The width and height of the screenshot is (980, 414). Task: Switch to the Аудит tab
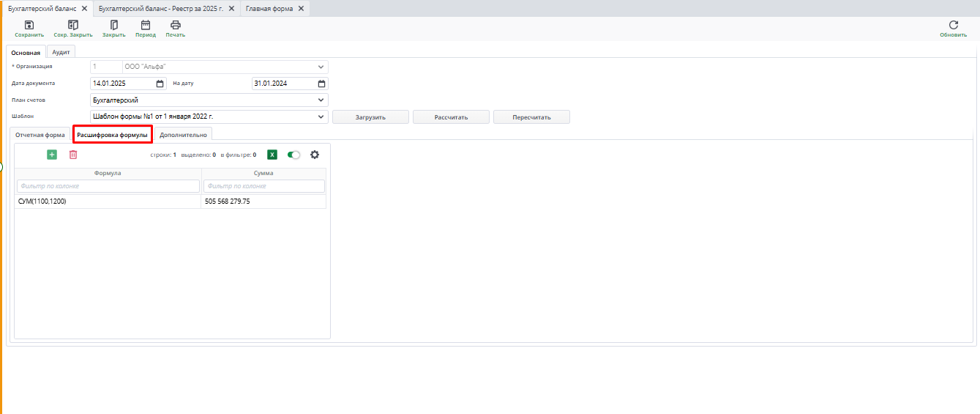pyautogui.click(x=61, y=52)
